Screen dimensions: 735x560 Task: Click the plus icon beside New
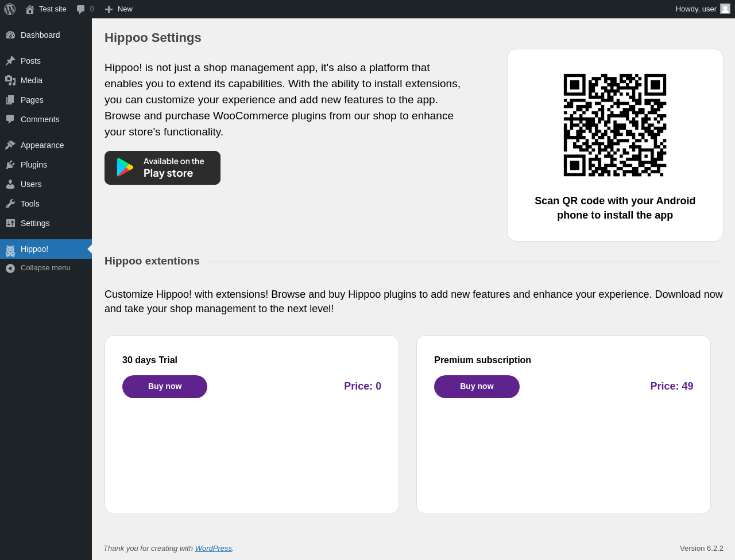pos(109,9)
